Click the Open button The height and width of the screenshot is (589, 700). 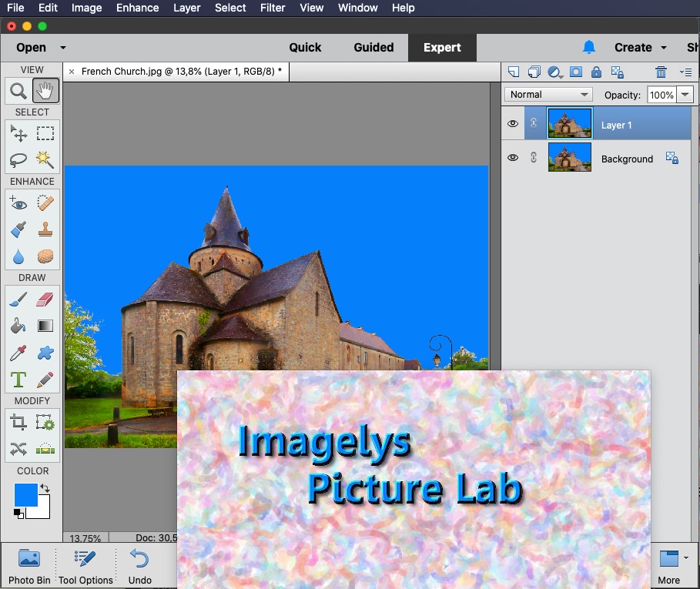point(32,47)
